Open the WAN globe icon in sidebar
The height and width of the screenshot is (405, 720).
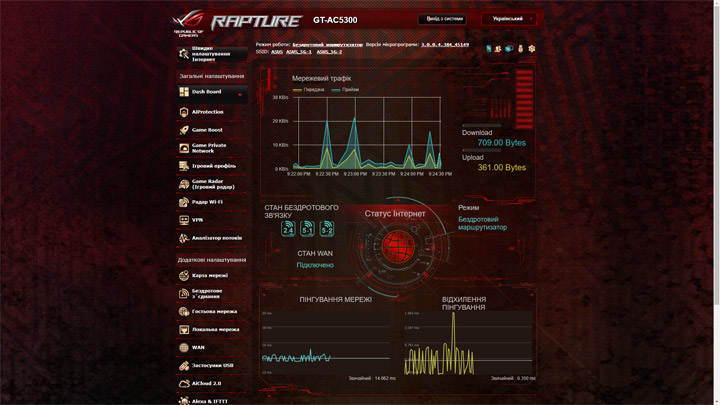tap(184, 348)
